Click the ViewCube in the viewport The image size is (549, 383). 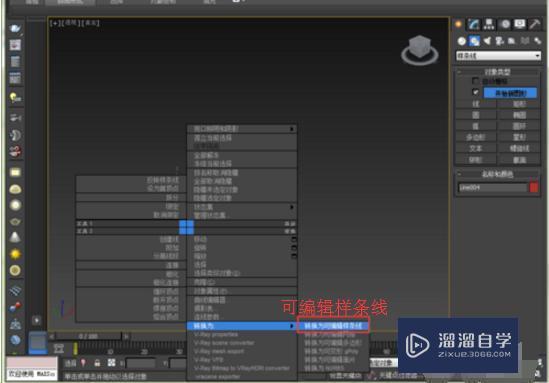click(419, 50)
